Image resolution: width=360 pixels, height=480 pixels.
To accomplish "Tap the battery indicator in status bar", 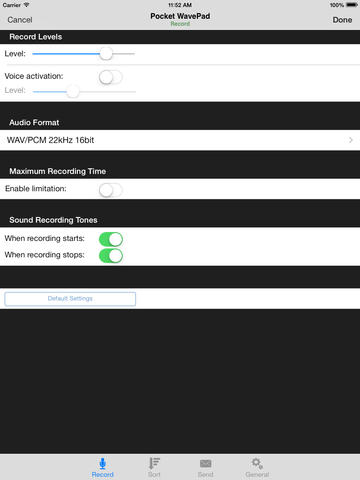I will (x=352, y=5).
